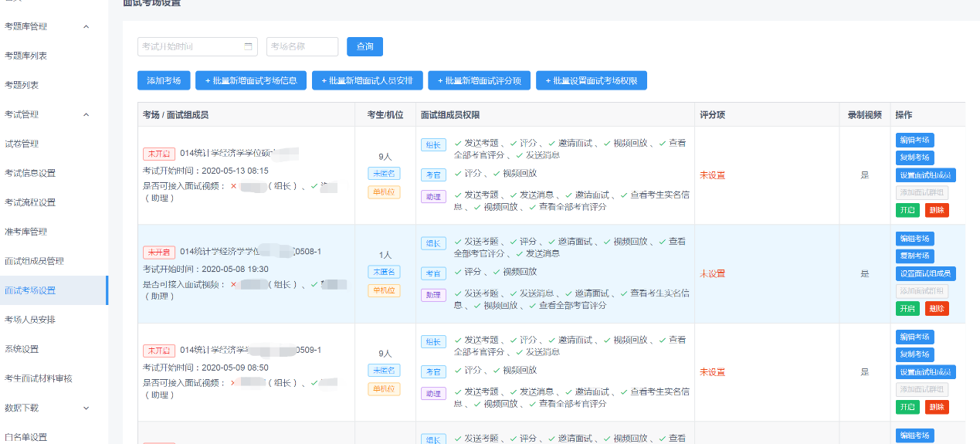Image resolution: width=980 pixels, height=444 pixels.
Task: Focus the 考试开始时间 date input
Action: pyautogui.click(x=198, y=46)
